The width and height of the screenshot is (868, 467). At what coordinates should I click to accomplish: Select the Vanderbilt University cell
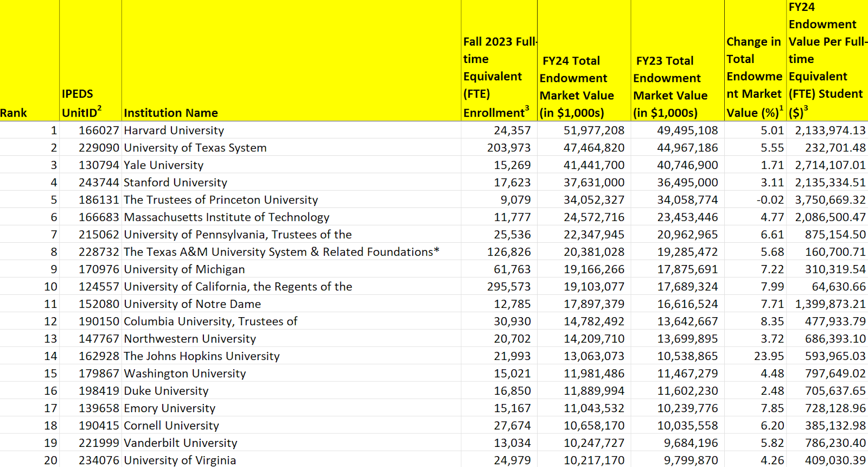coord(291,443)
